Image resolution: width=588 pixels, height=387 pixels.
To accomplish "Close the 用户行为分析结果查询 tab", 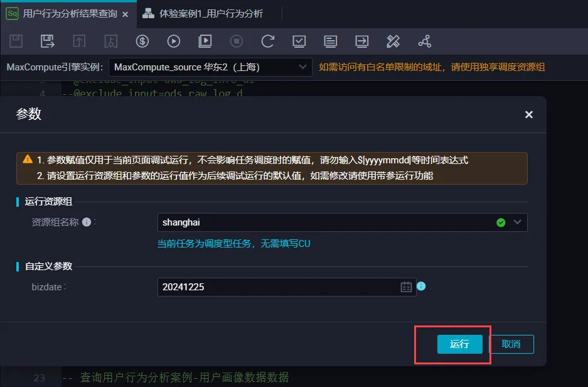I will (126, 14).
